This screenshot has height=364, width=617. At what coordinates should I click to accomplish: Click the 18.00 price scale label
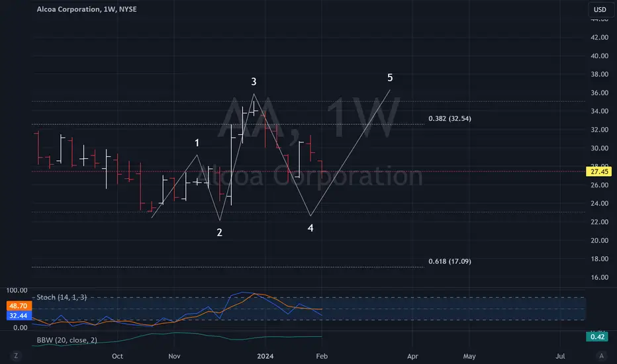(x=599, y=259)
